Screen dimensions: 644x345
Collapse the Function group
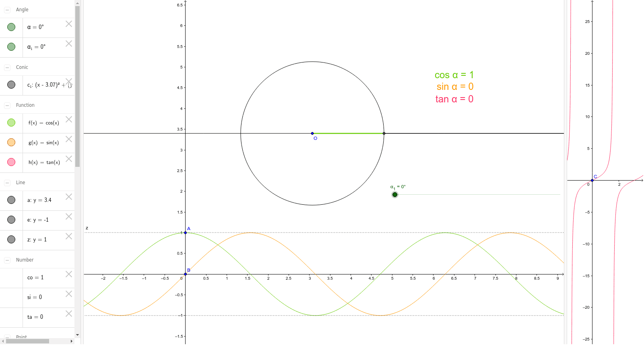7,105
